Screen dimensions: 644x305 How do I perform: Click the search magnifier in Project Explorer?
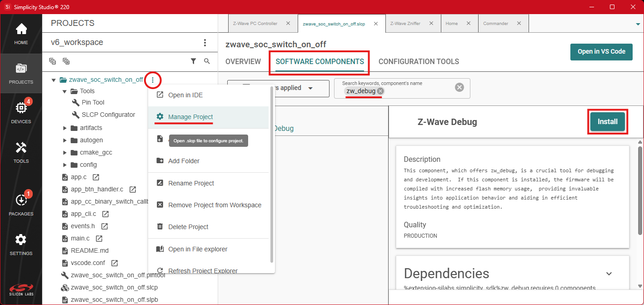click(x=207, y=61)
